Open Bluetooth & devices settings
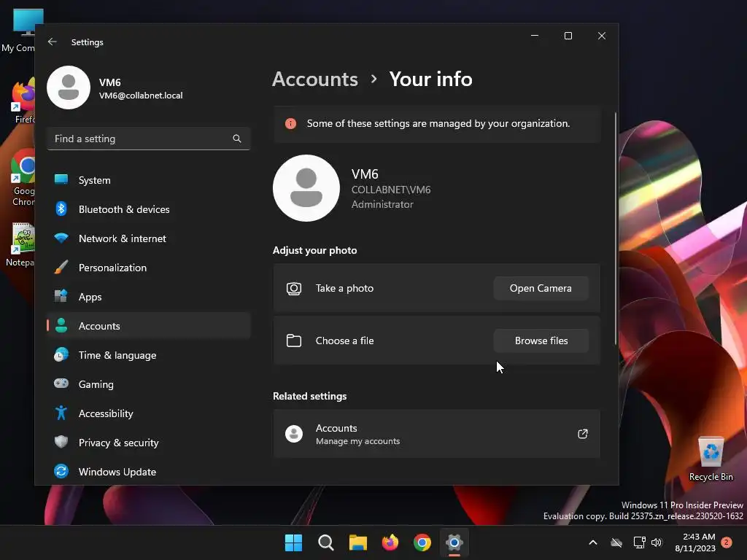The height and width of the screenshot is (560, 747). 149,209
